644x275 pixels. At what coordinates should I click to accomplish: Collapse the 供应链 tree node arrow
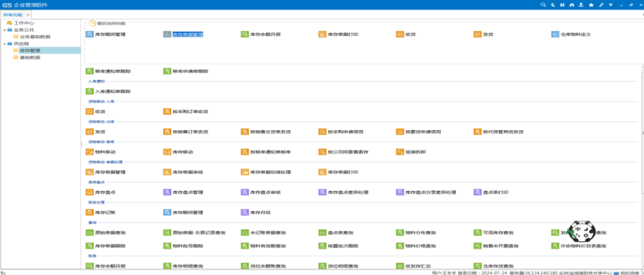[4, 44]
